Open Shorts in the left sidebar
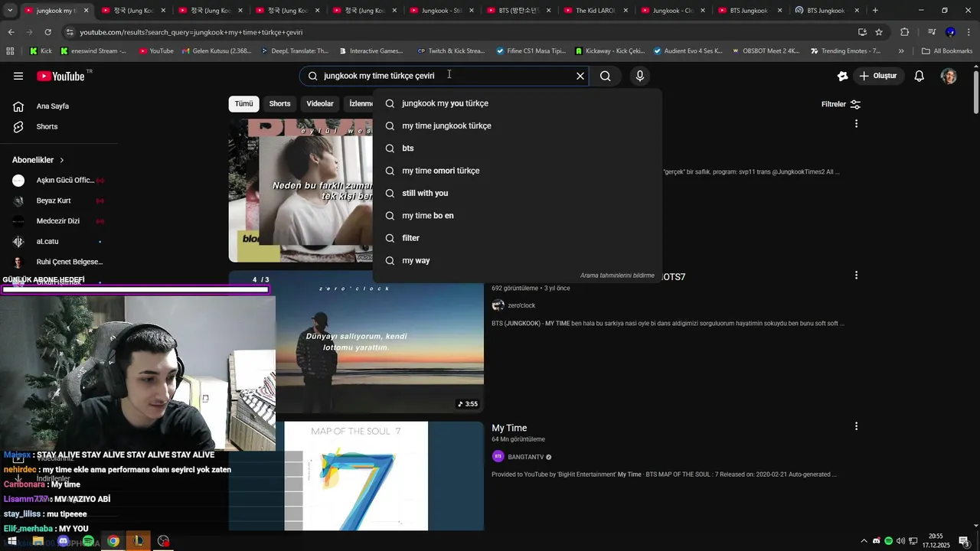Image resolution: width=980 pixels, height=551 pixels. 47,126
